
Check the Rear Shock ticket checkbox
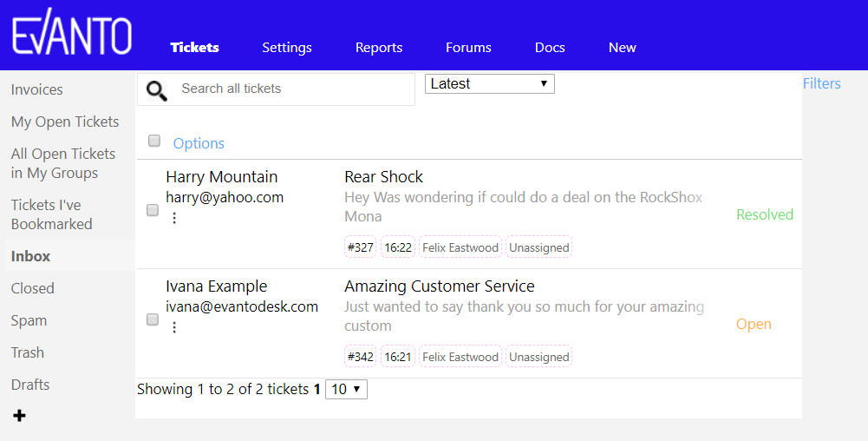tap(153, 210)
